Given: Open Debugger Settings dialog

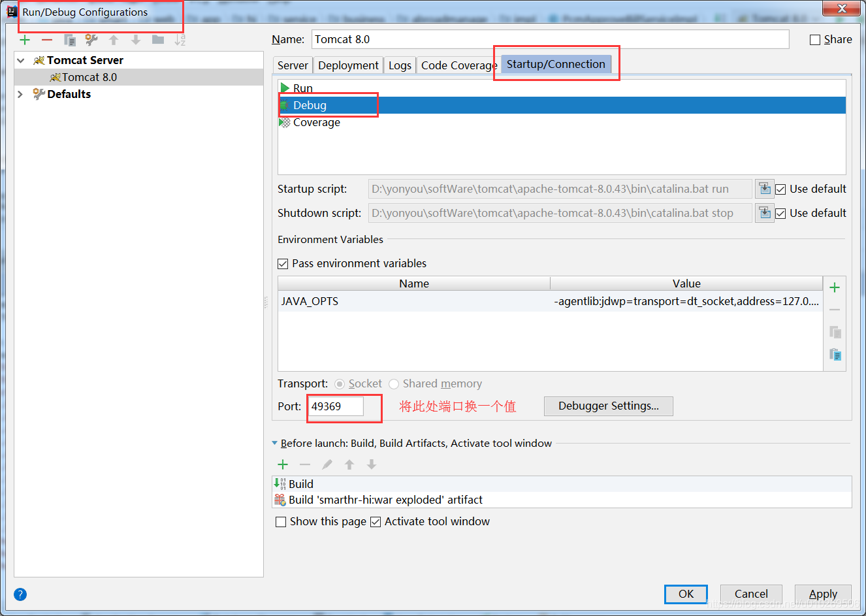Looking at the screenshot, I should click(x=609, y=406).
